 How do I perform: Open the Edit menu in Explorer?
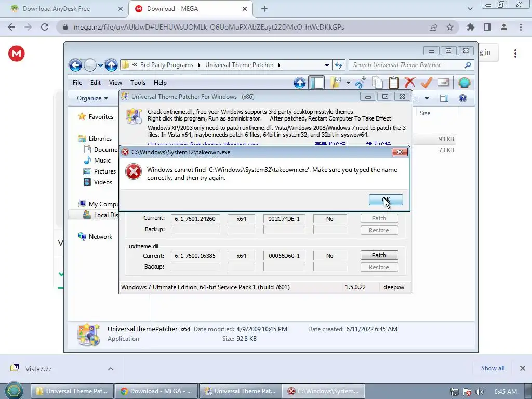[x=96, y=83]
